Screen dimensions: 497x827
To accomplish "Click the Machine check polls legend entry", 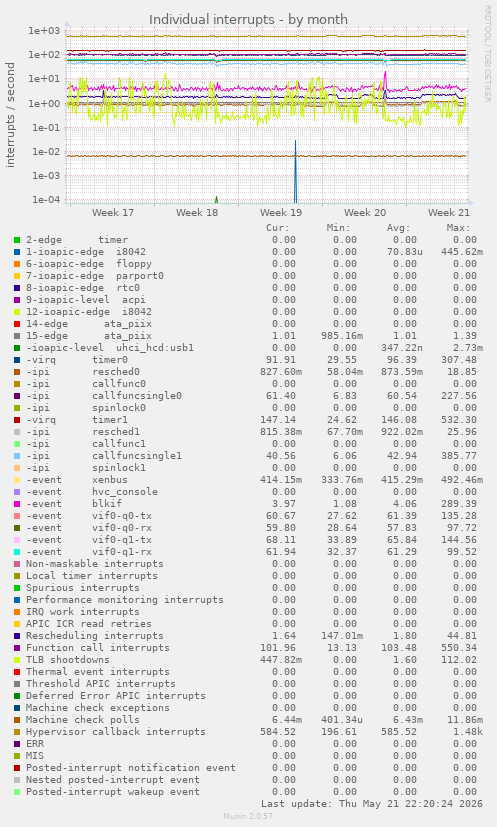I will click(83, 720).
